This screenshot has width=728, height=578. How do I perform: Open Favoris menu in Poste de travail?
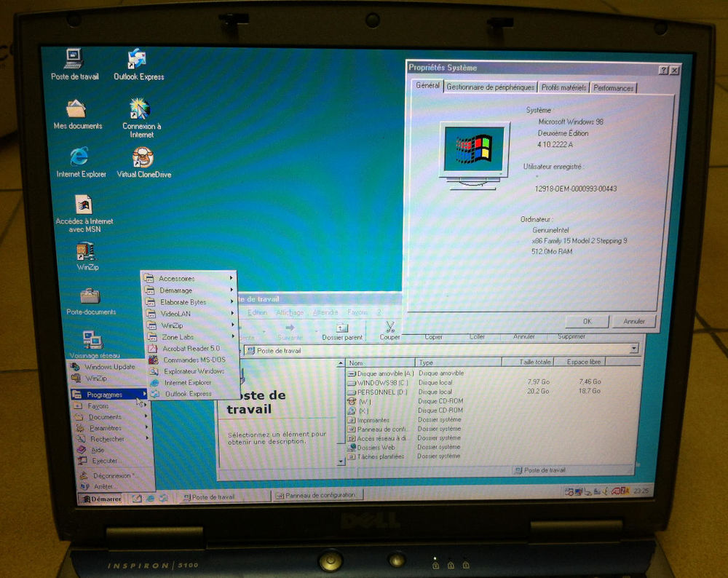(357, 312)
